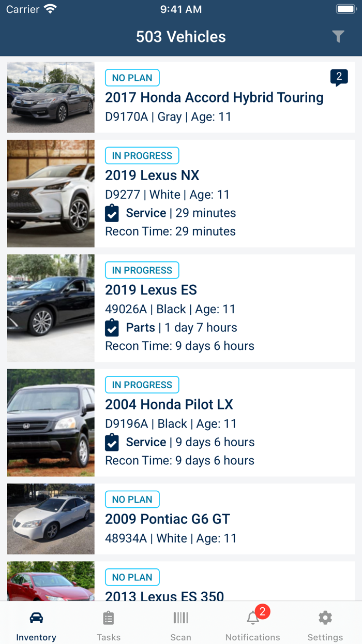Open Notifications via the bell icon
This screenshot has width=362, height=644.
coord(253,617)
